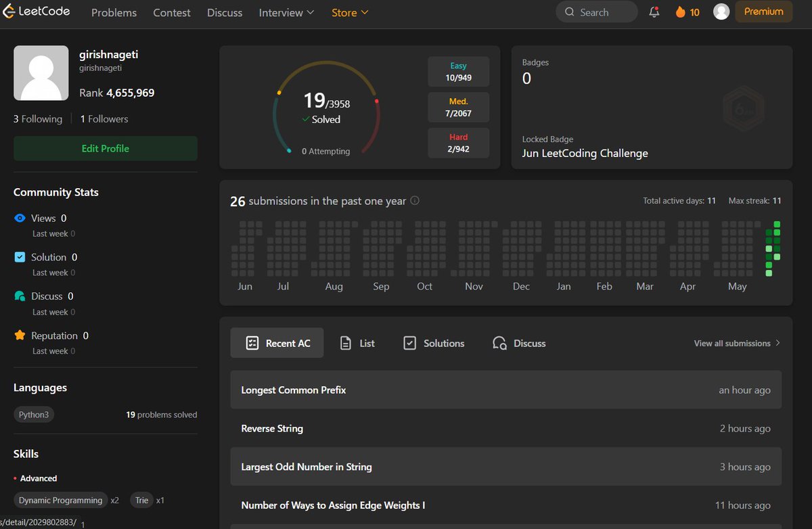Open Largest Odd Number in String submission
The width and height of the screenshot is (812, 529).
(x=505, y=467)
